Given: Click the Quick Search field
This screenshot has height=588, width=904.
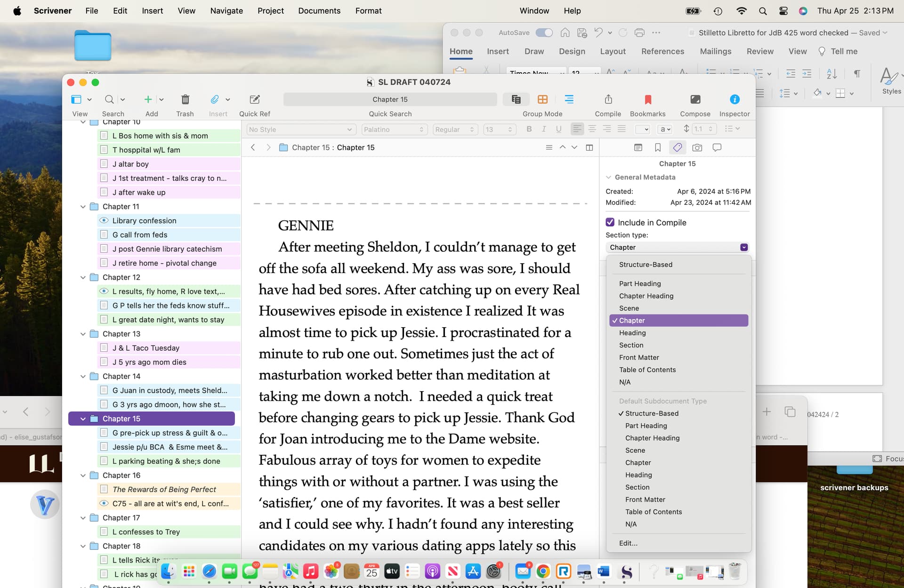Looking at the screenshot, I should coord(390,99).
